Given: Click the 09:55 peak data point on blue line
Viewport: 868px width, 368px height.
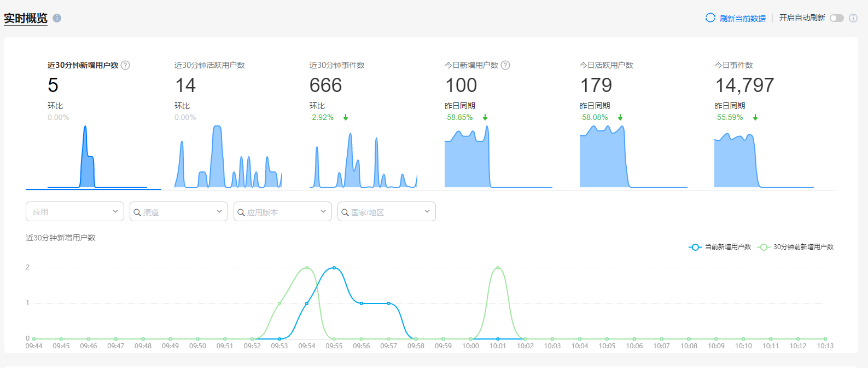Looking at the screenshot, I should [x=334, y=268].
